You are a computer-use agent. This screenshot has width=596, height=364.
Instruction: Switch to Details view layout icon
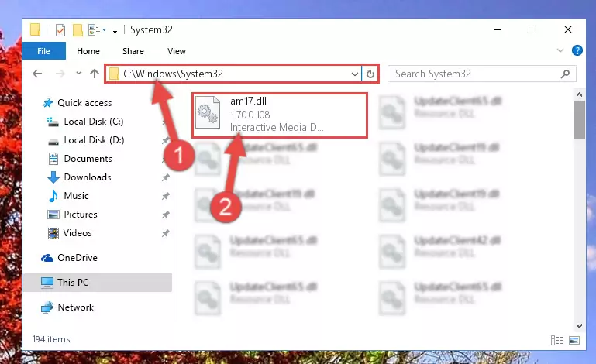click(556, 340)
